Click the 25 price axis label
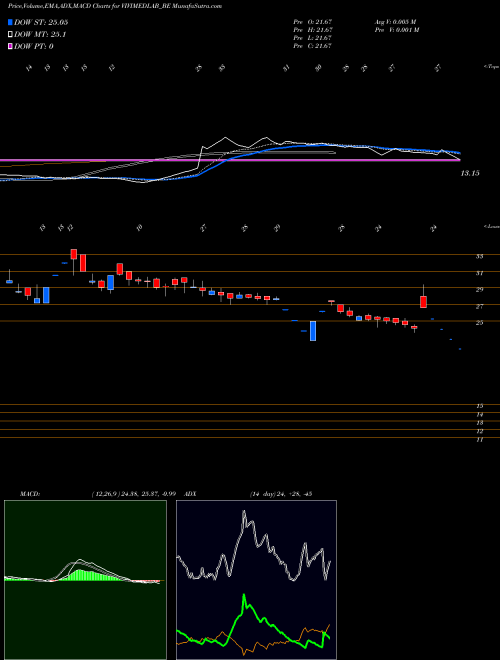Screen dimensions: 500x660 point(479,323)
